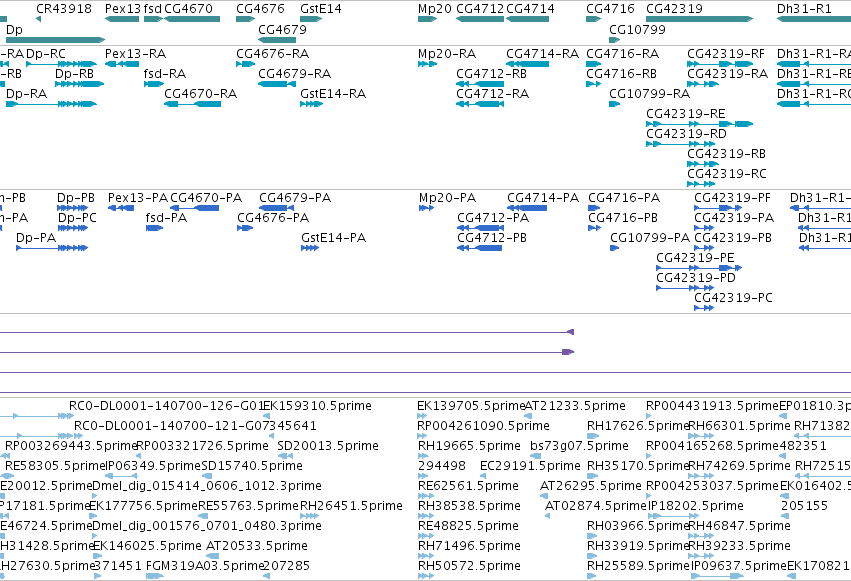The width and height of the screenshot is (851, 581).
Task: Select the Pex13-PA protein label
Action: (138, 198)
